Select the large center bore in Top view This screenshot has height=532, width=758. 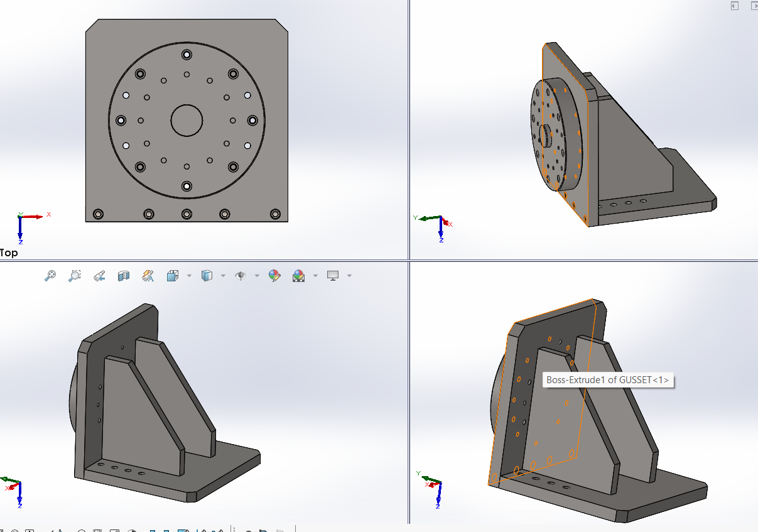point(187,120)
